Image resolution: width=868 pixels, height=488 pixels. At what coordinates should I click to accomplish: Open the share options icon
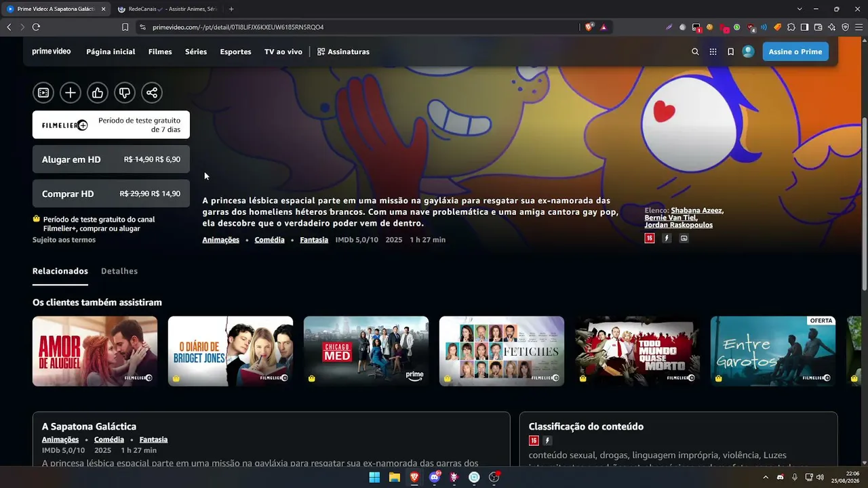(x=152, y=93)
